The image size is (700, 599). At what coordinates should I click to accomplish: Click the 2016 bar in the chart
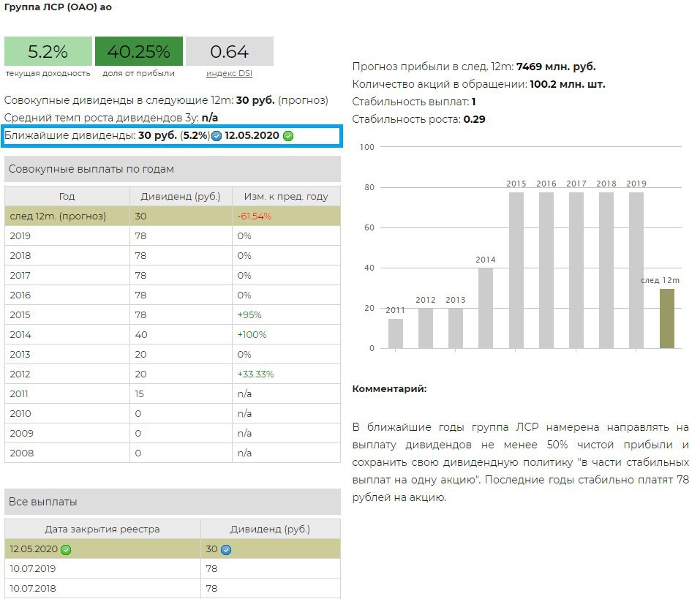(546, 271)
